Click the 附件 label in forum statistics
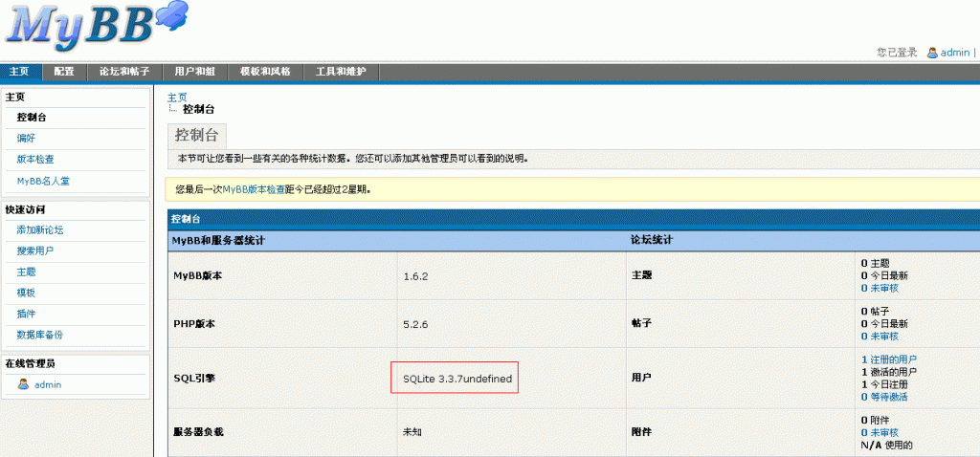Viewport: 980px width, 457px height. coord(641,432)
